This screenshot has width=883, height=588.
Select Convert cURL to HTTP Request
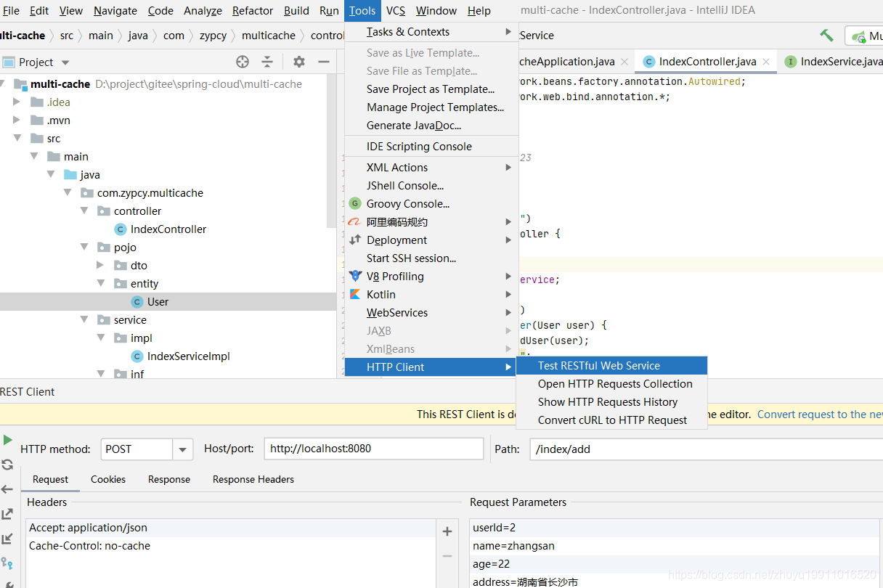click(x=611, y=420)
